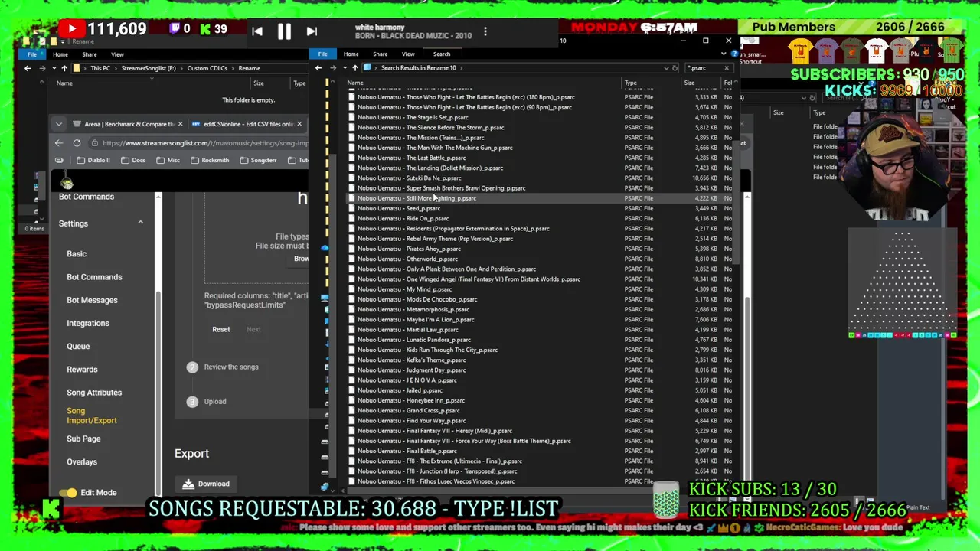Skip to the previous track
The image size is (980, 551).
tap(257, 31)
